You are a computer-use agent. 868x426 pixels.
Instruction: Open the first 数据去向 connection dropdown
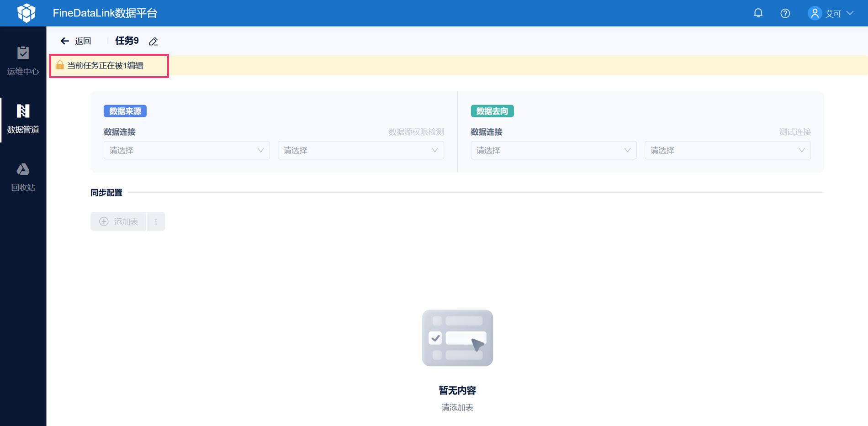click(554, 150)
